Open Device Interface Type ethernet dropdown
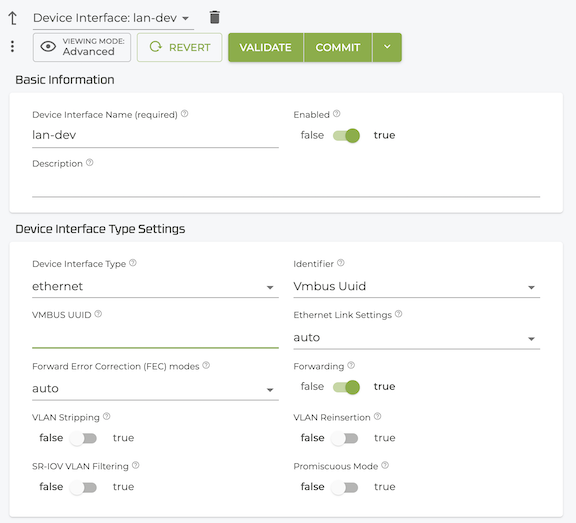The image size is (576, 523). (x=155, y=286)
